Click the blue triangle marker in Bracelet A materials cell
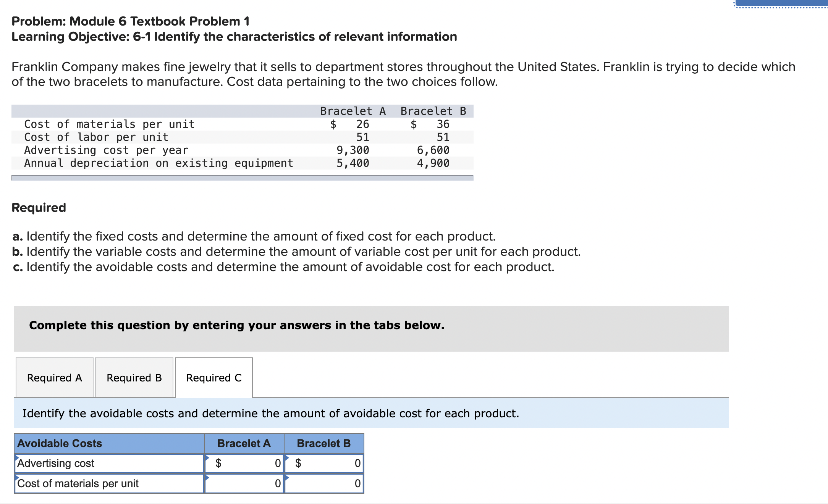Image resolution: width=828 pixels, height=504 pixels. [x=207, y=478]
